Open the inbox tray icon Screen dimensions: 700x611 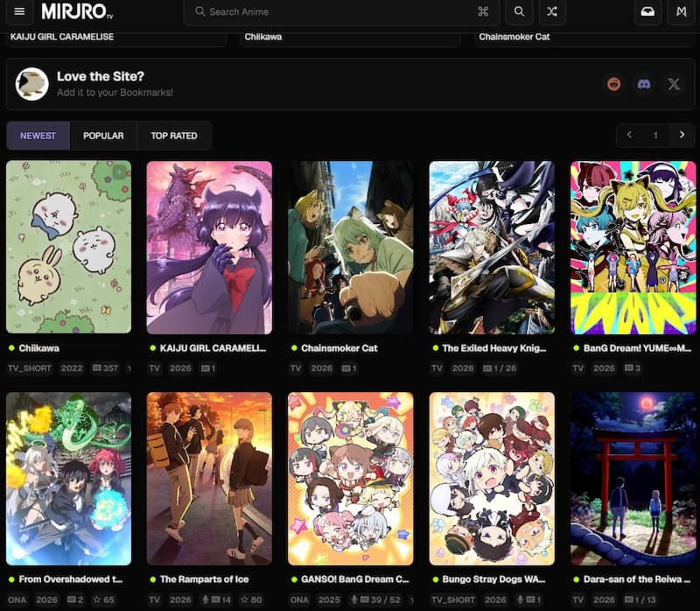tap(647, 11)
